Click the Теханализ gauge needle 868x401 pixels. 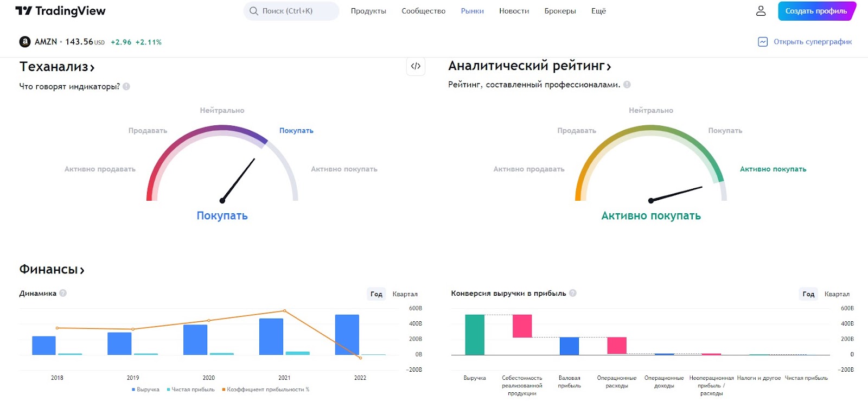(x=238, y=180)
